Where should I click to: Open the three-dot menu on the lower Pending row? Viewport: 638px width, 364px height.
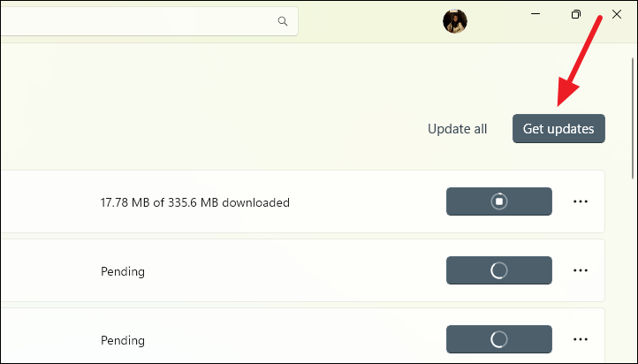[x=581, y=339]
